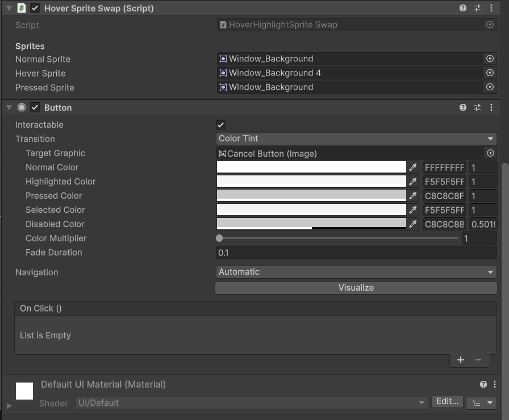Image resolution: width=509 pixels, height=420 pixels.
Task: Open presets for Button component
Action: (x=477, y=107)
